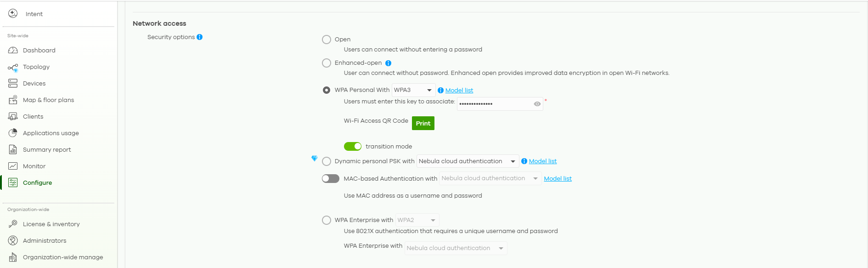
Task: Reveal the WPA key with eye icon
Action: click(537, 104)
